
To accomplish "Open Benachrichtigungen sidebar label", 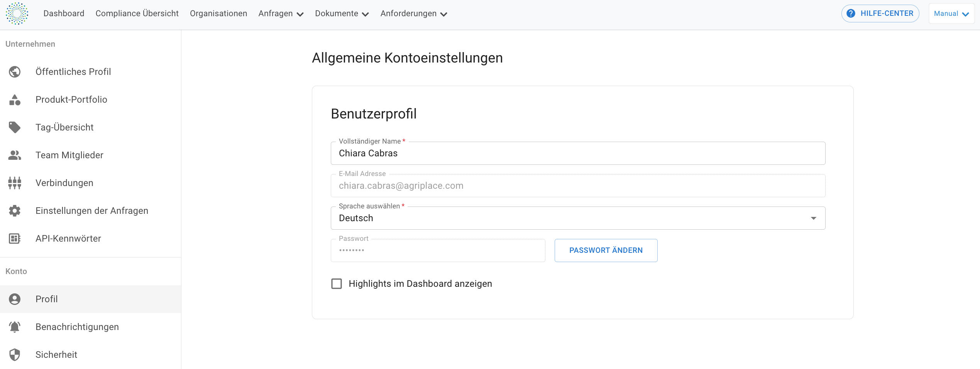I will click(x=77, y=327).
